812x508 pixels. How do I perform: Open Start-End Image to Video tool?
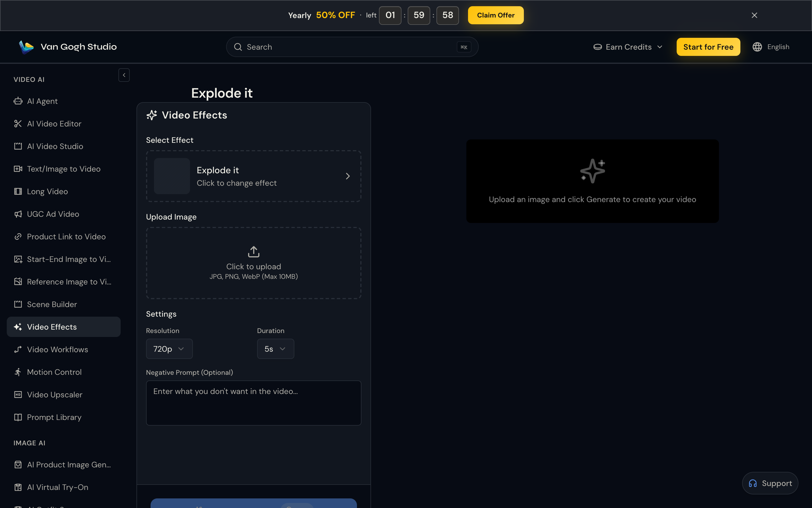pyautogui.click(x=64, y=259)
